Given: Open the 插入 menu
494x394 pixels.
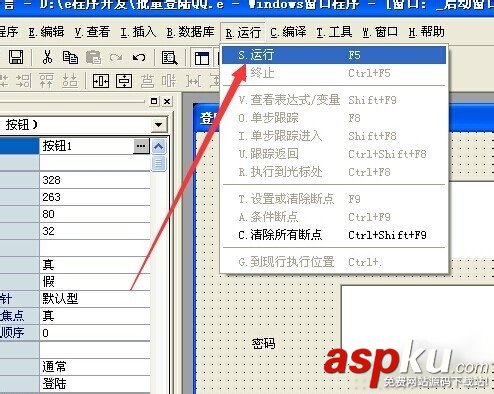Looking at the screenshot, I should pos(138,32).
